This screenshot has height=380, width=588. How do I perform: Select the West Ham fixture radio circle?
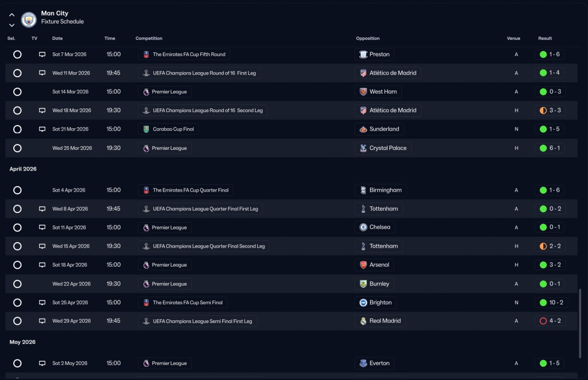(17, 92)
